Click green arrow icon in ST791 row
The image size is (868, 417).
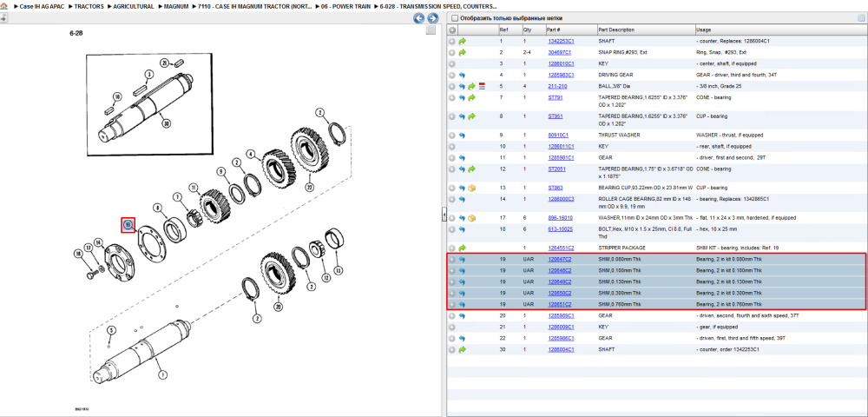click(x=471, y=97)
